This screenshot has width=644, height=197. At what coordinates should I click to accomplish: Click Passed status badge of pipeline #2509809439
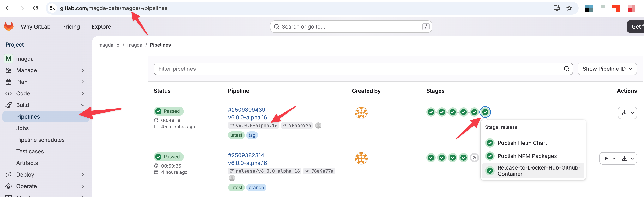coord(169,111)
